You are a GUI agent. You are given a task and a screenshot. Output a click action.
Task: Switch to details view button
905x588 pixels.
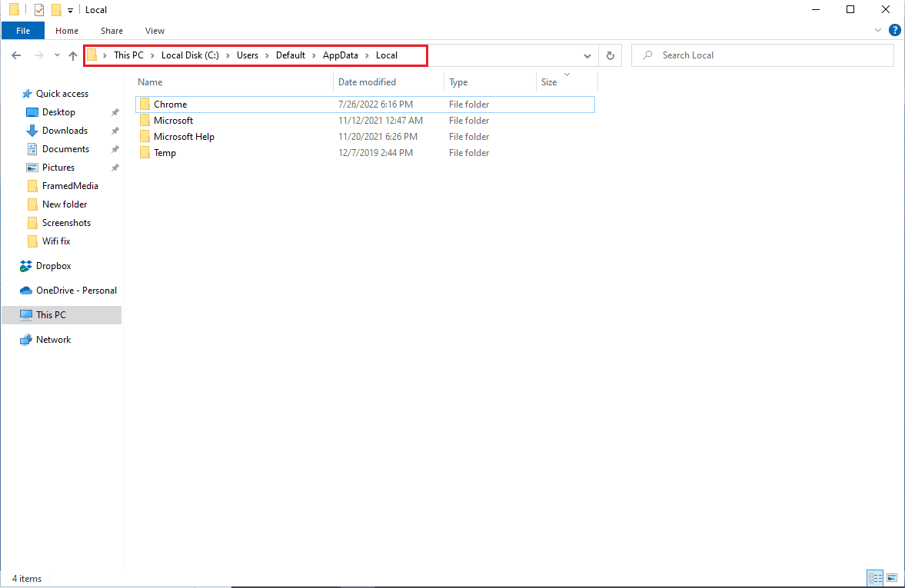coord(875,577)
